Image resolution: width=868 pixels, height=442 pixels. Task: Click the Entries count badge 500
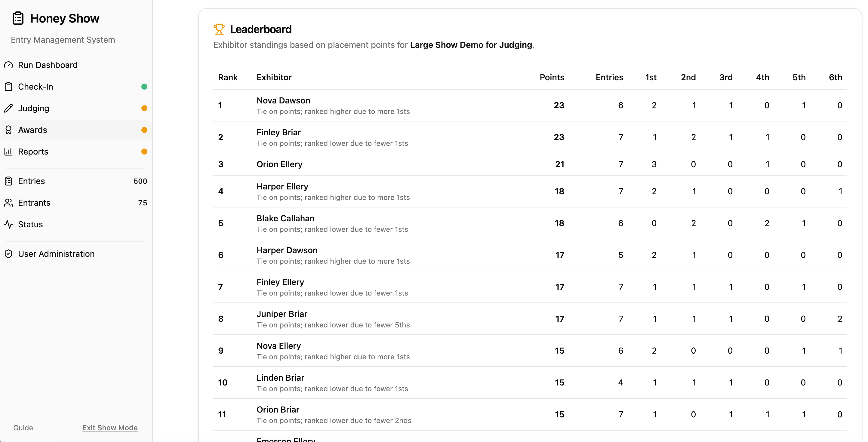click(140, 181)
